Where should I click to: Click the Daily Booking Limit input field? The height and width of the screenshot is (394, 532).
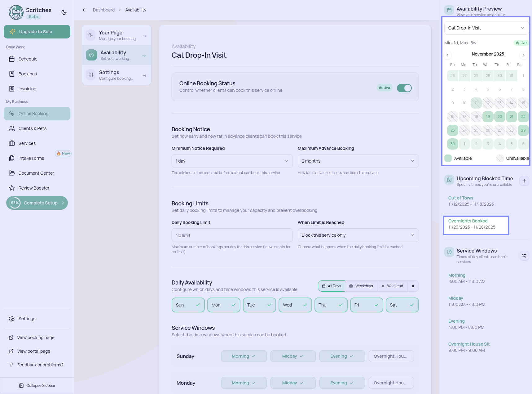[232, 235]
